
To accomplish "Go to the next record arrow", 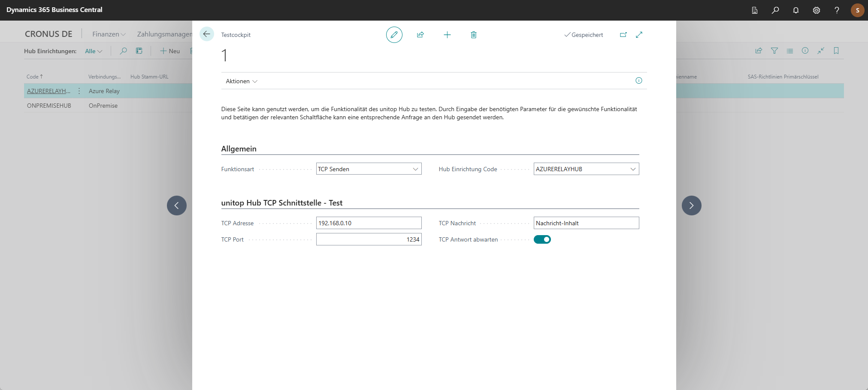I will click(x=691, y=206).
